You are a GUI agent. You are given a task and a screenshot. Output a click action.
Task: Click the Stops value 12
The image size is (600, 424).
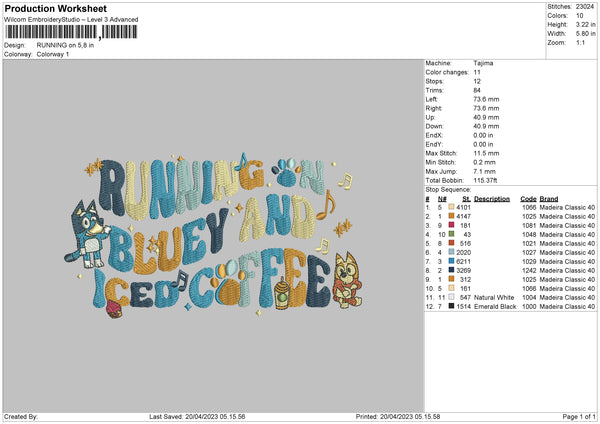tap(477, 81)
